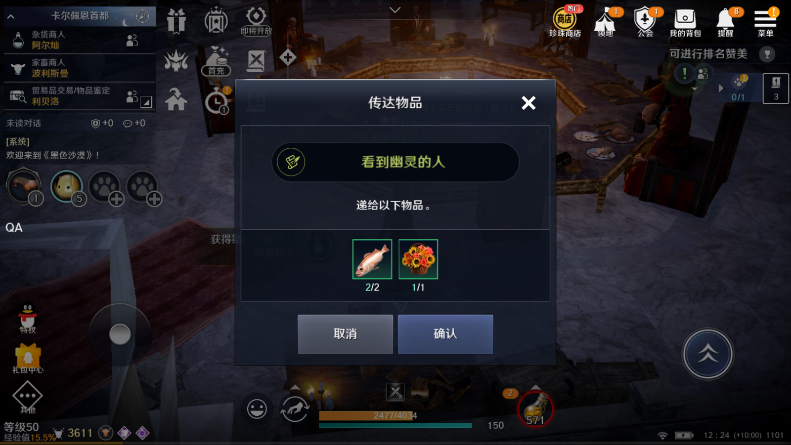Collapse the 卡尔佩恩首都 location panel
791x445 pixels.
pos(11,17)
